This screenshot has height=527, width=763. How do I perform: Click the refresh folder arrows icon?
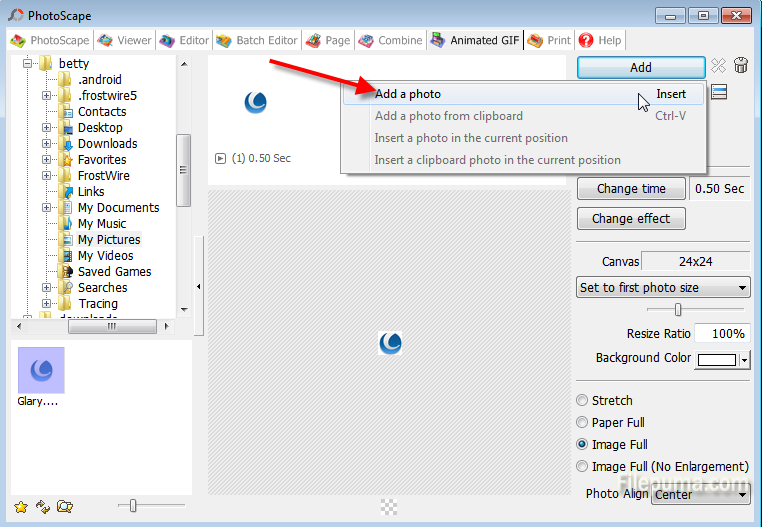pyautogui.click(x=42, y=506)
